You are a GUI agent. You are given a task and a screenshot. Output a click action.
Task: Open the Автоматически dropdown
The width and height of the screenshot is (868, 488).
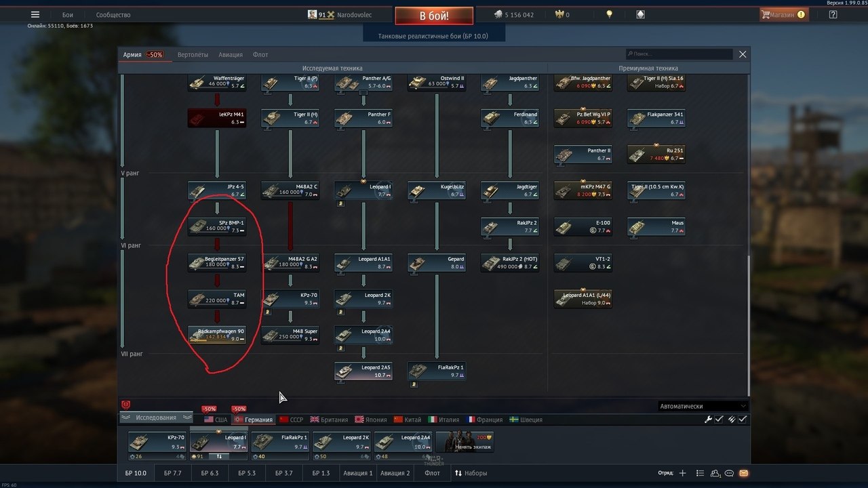[x=703, y=406]
